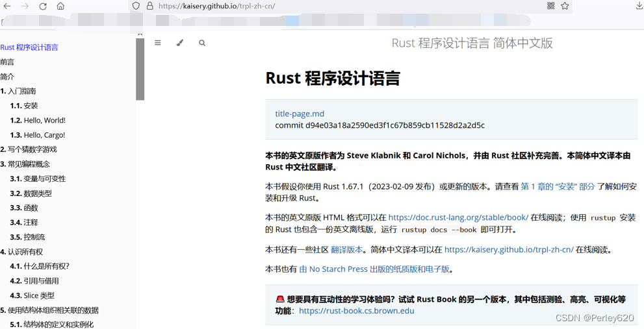Screen dimensions: 644x329
Task: Open the 第 1 章的“安装”部分 link
Action: click(x=558, y=186)
